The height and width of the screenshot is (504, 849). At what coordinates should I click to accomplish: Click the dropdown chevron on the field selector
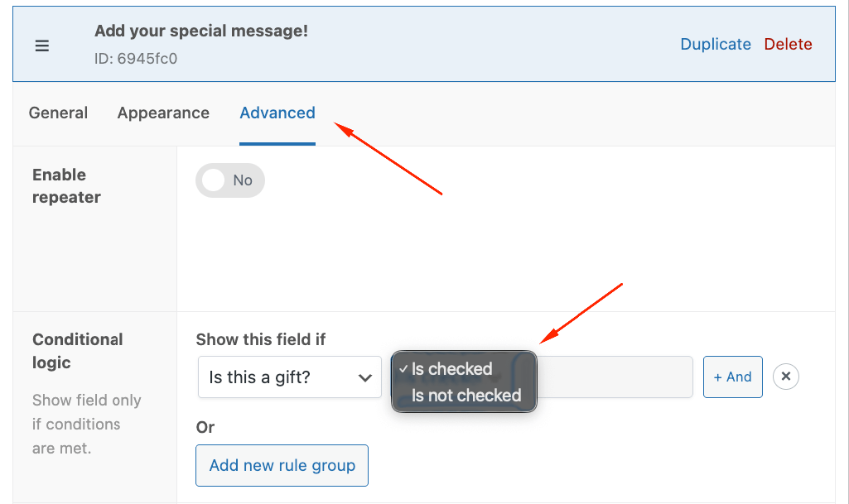[365, 377]
